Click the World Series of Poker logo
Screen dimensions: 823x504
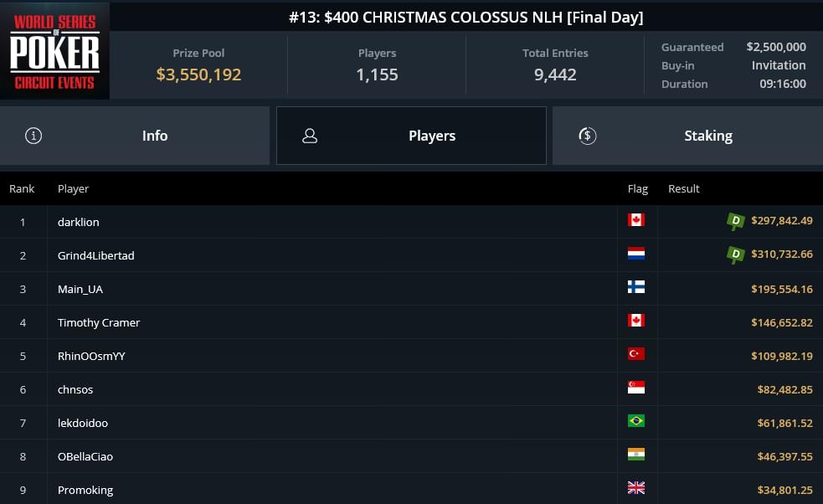(x=54, y=51)
